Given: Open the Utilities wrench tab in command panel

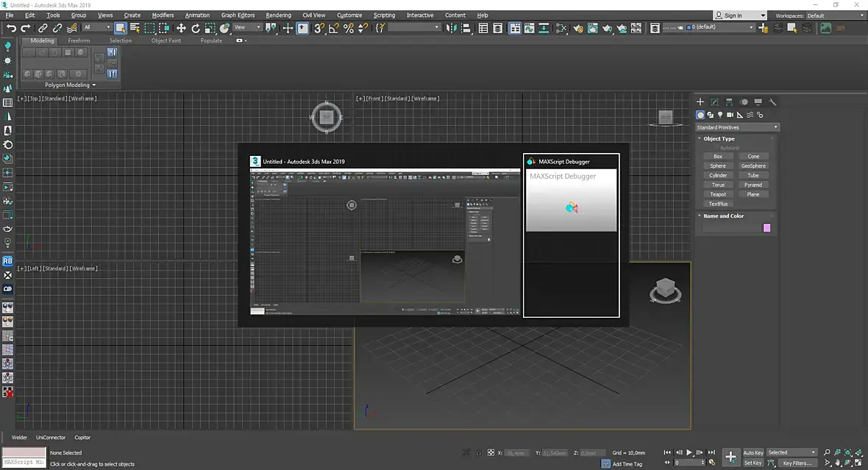Looking at the screenshot, I should coord(772,102).
